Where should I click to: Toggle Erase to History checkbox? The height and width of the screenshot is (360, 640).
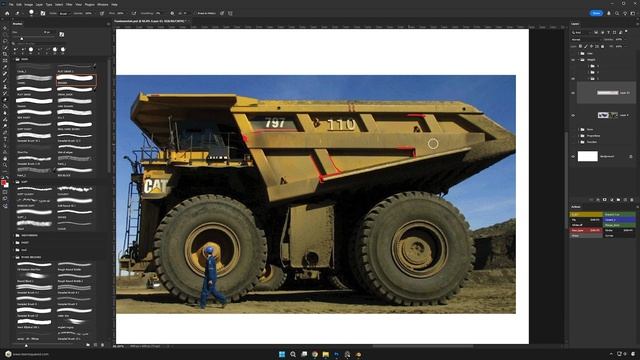(196, 13)
